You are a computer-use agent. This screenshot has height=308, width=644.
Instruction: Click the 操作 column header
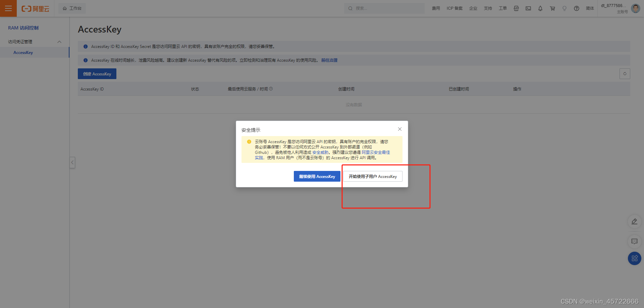click(x=517, y=89)
